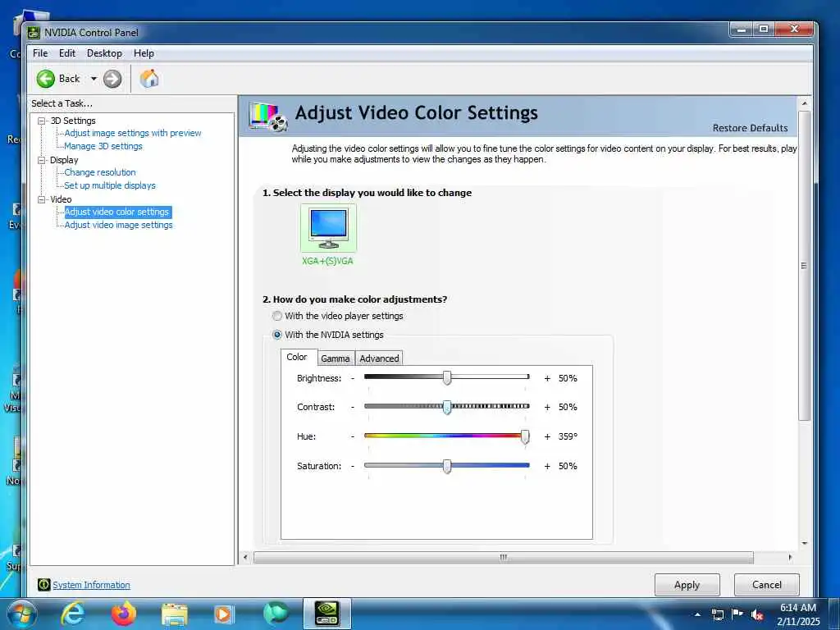Click the horizontal scrollbar right arrow
Image resolution: width=840 pixels, height=630 pixels.
pos(790,557)
